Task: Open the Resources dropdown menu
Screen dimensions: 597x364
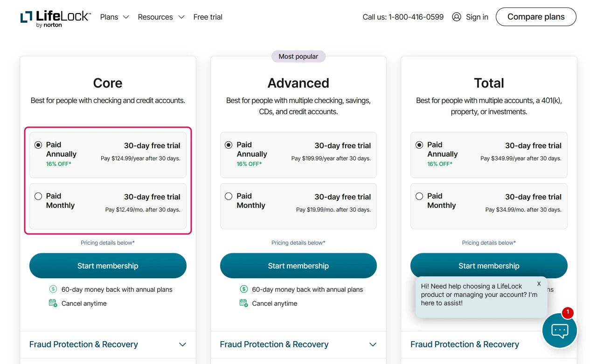Action: [x=161, y=17]
